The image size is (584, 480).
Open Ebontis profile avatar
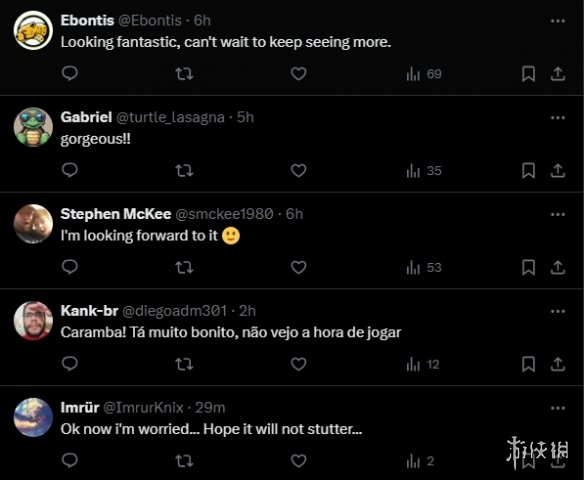coord(33,30)
